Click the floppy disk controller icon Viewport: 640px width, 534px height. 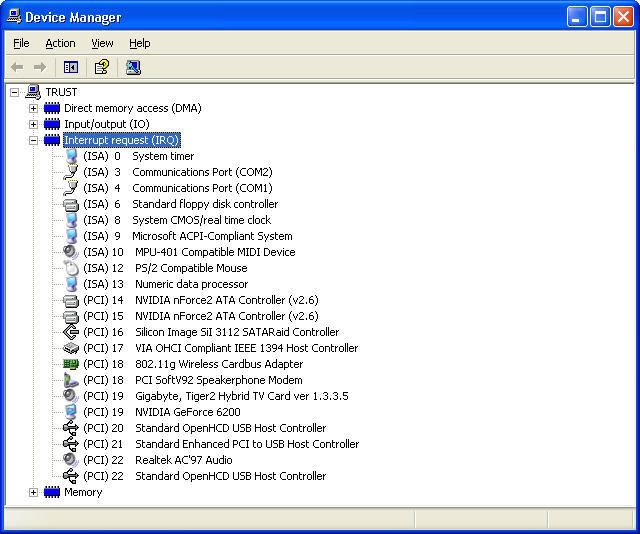pos(71,204)
